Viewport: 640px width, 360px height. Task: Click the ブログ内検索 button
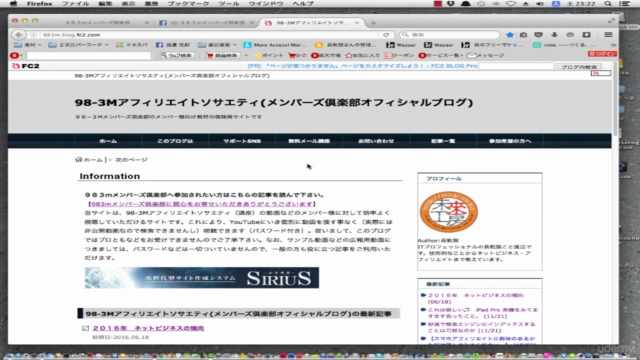coord(579,67)
